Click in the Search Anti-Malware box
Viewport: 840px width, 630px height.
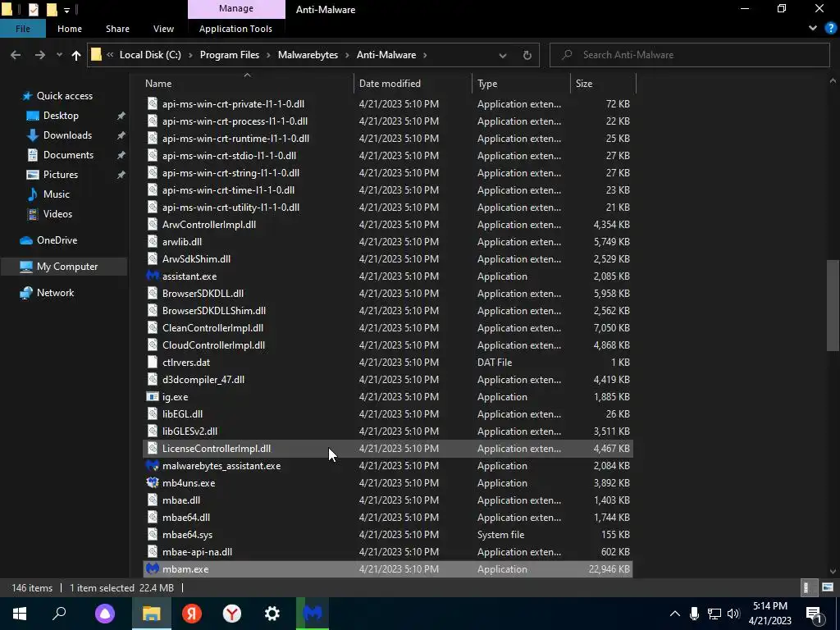pos(689,55)
